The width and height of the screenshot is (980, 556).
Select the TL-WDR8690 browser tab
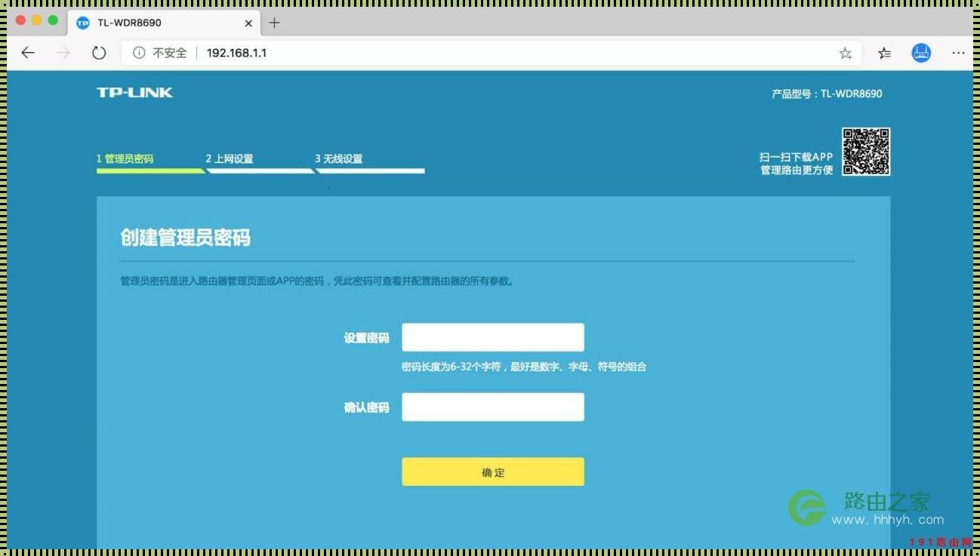162,23
